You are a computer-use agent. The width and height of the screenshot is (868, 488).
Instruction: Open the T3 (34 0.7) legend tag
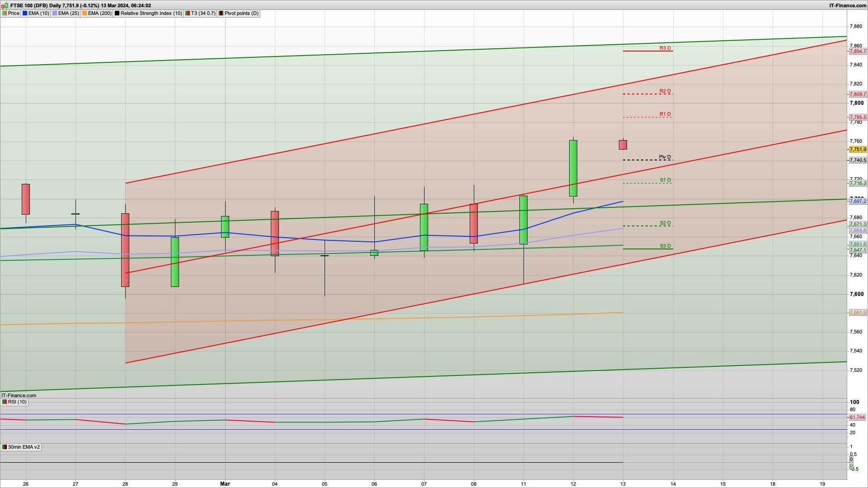tap(200, 13)
